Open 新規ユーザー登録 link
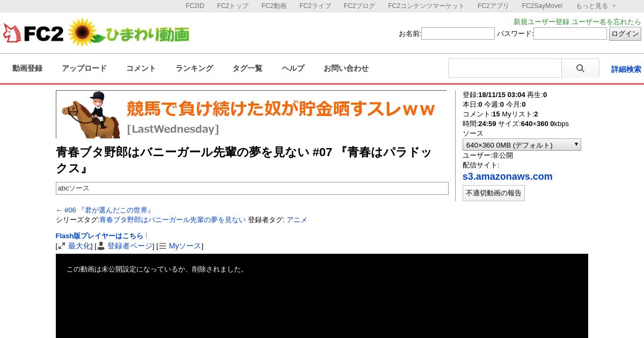The image size is (644, 338). click(541, 22)
